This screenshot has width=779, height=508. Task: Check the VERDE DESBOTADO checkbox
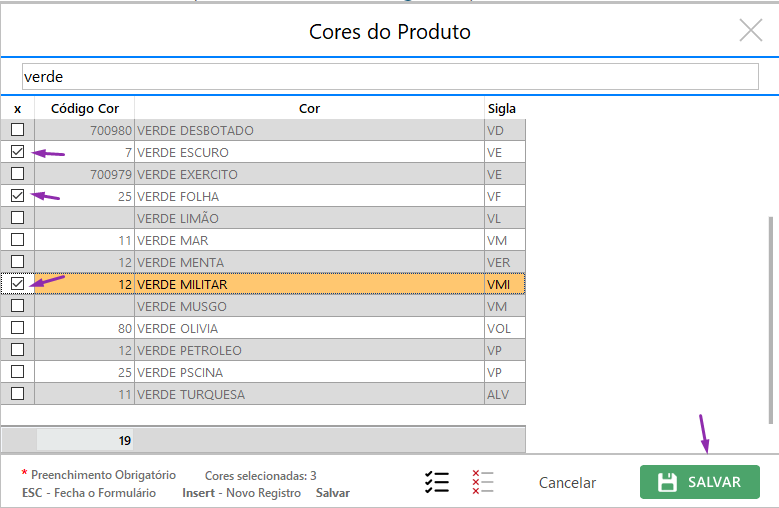coord(17,130)
